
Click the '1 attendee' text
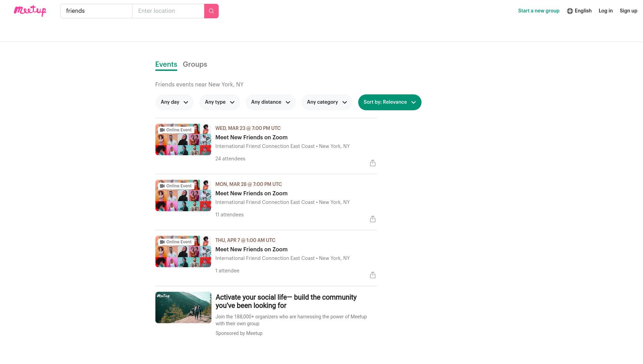pos(227,271)
